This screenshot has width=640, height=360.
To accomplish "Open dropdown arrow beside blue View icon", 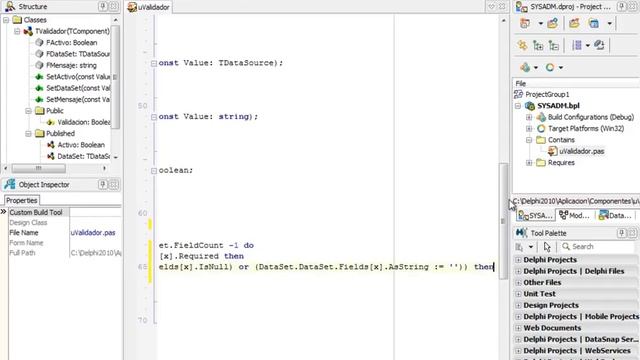I will click(609, 24).
